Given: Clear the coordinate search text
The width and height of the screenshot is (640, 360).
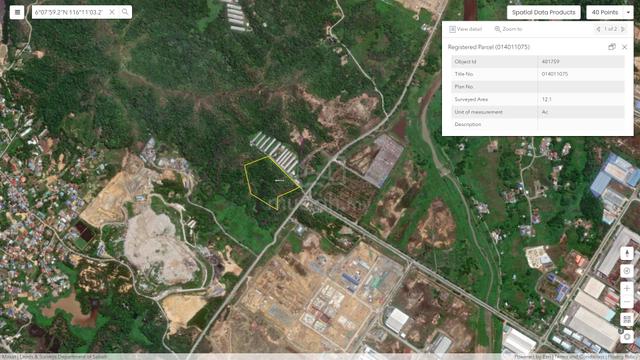Looking at the screenshot, I should coord(112,12).
